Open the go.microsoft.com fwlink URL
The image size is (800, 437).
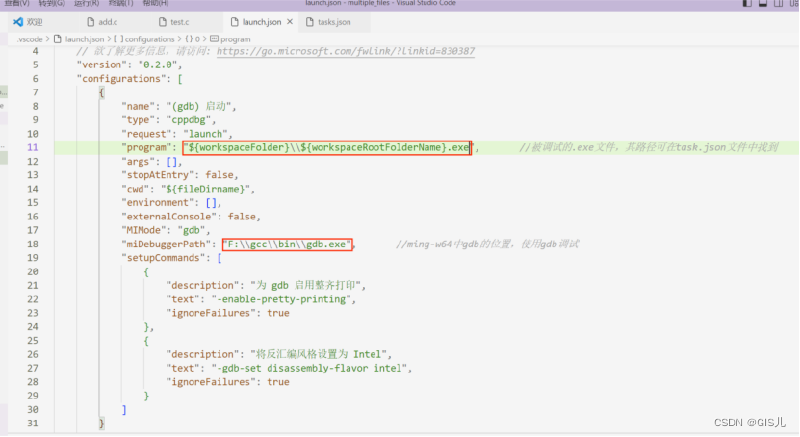tap(346, 51)
